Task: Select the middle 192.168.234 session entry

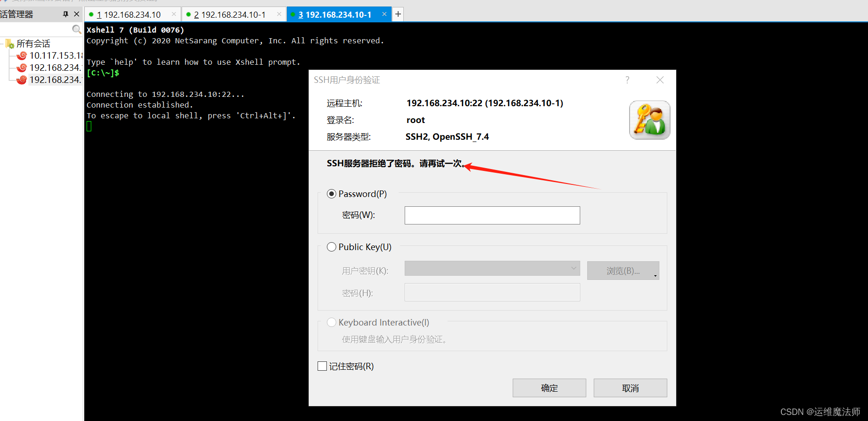Action: [55, 68]
